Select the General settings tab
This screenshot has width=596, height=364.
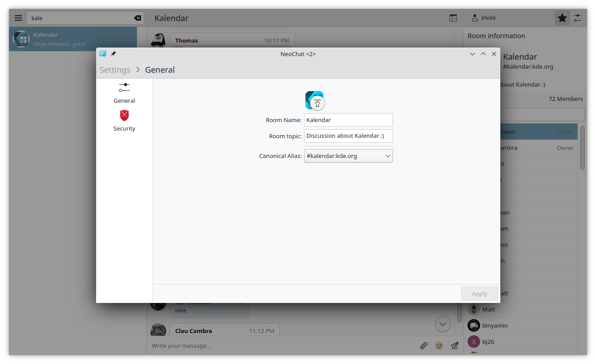click(124, 93)
